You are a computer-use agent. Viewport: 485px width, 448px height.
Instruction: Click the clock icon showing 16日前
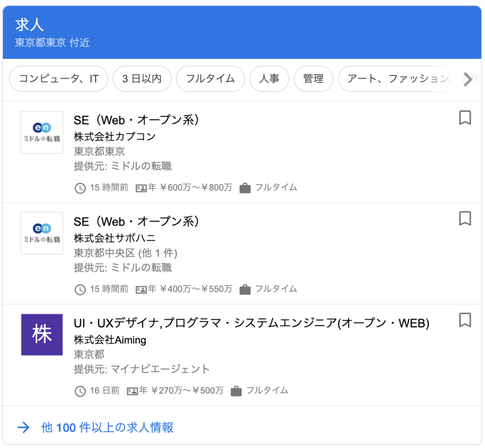coord(80,391)
